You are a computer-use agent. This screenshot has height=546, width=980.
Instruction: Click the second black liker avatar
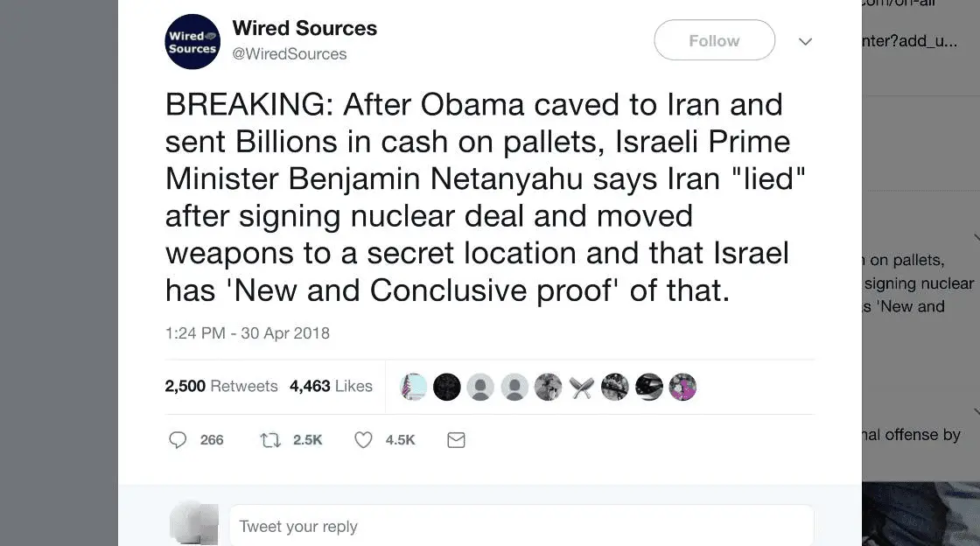coord(446,387)
